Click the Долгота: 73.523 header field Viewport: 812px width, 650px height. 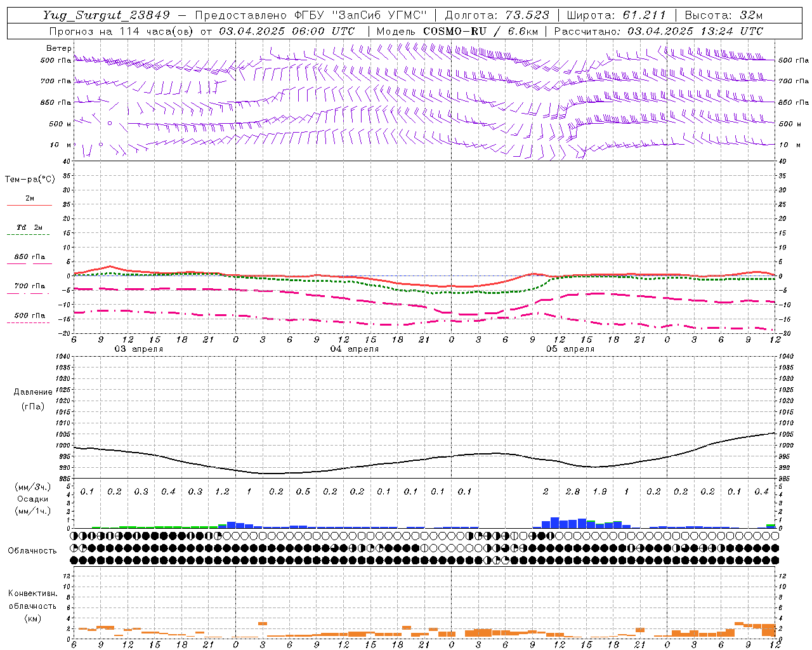point(498,15)
